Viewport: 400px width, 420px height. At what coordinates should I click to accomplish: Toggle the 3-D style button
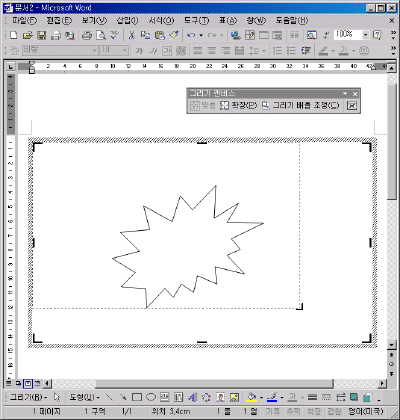pos(368,397)
